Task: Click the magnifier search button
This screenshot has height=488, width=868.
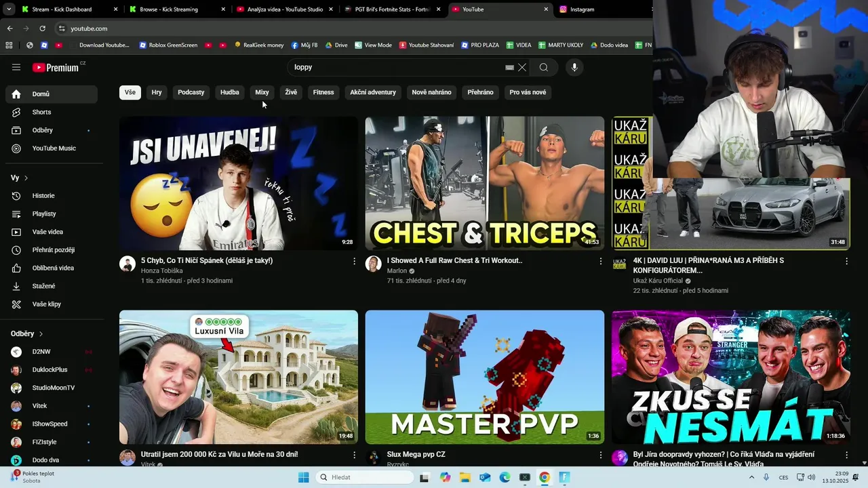Action: click(x=544, y=67)
